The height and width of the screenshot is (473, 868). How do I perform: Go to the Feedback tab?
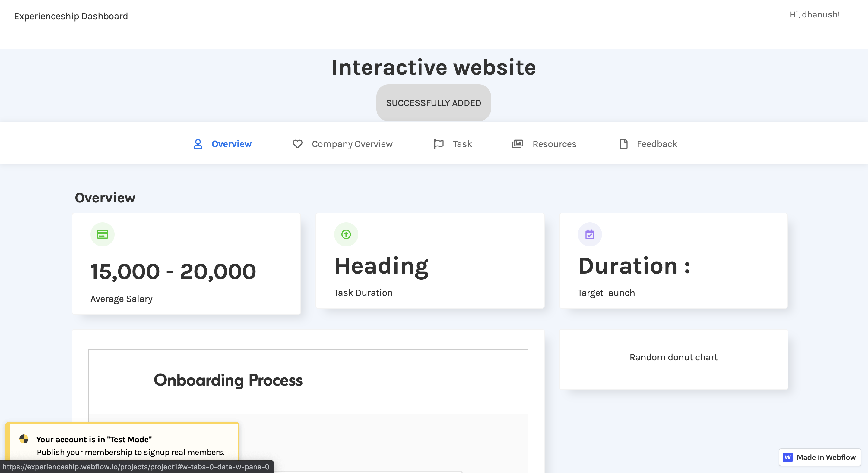point(657,144)
